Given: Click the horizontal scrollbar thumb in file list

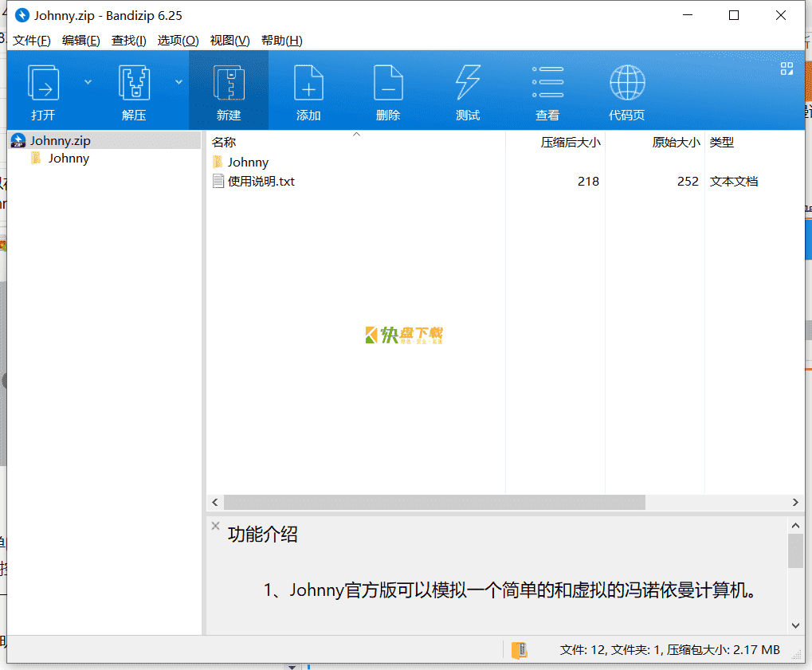Looking at the screenshot, I should 434,502.
